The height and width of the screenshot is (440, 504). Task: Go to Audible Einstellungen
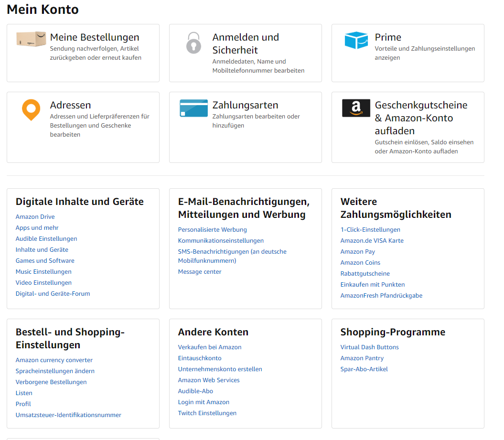(x=46, y=239)
